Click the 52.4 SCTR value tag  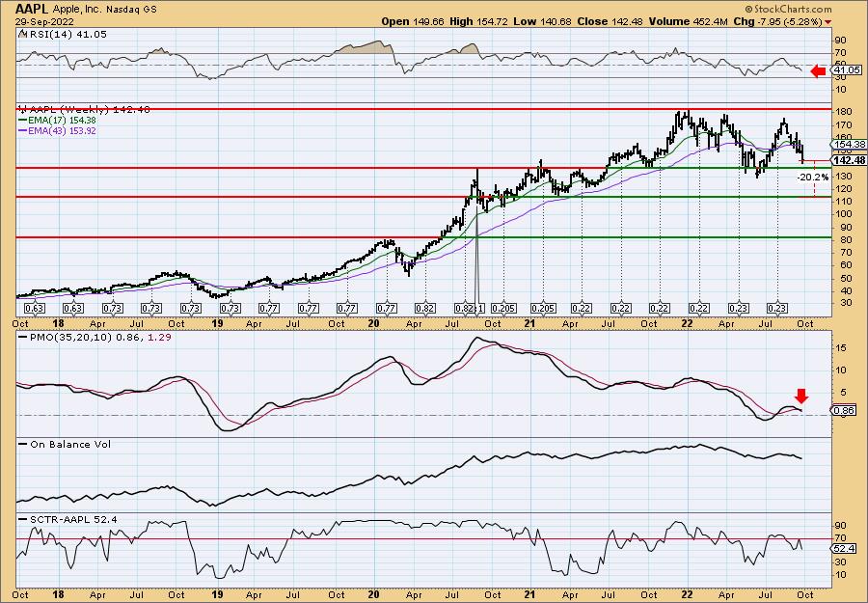[x=845, y=548]
